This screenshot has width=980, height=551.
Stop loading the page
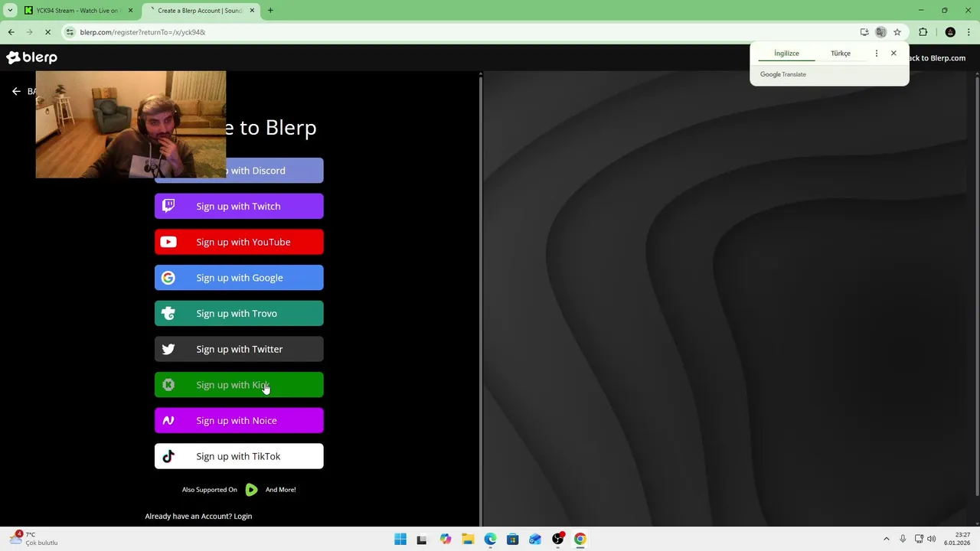click(x=47, y=32)
